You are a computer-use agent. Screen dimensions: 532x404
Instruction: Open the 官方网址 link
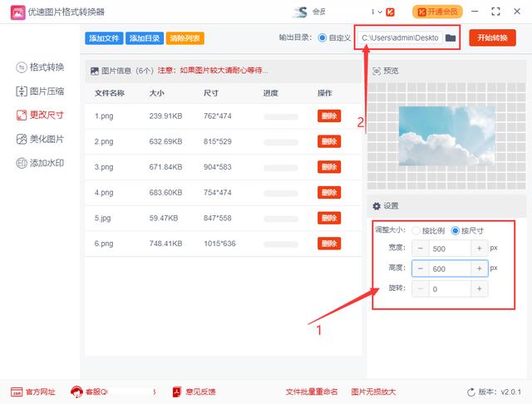[x=33, y=392]
